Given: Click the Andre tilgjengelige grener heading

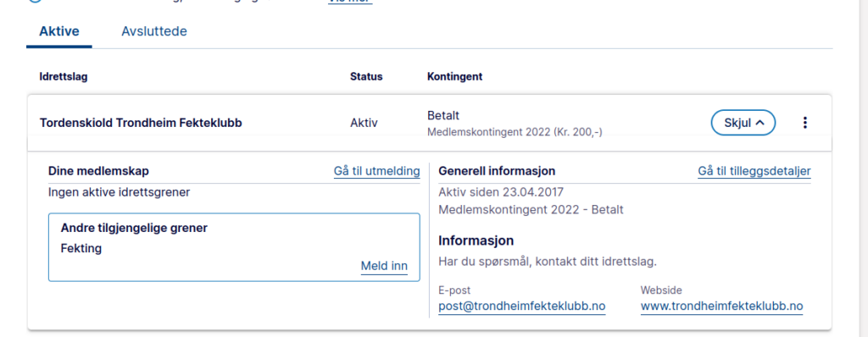Looking at the screenshot, I should 134,228.
